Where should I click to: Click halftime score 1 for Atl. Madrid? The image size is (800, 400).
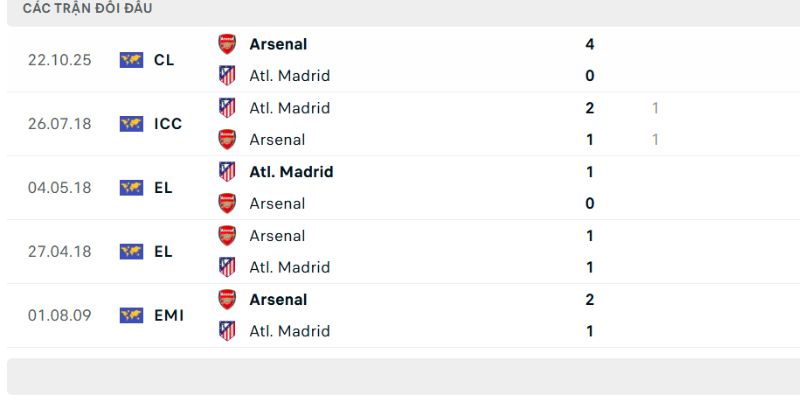[x=655, y=108]
